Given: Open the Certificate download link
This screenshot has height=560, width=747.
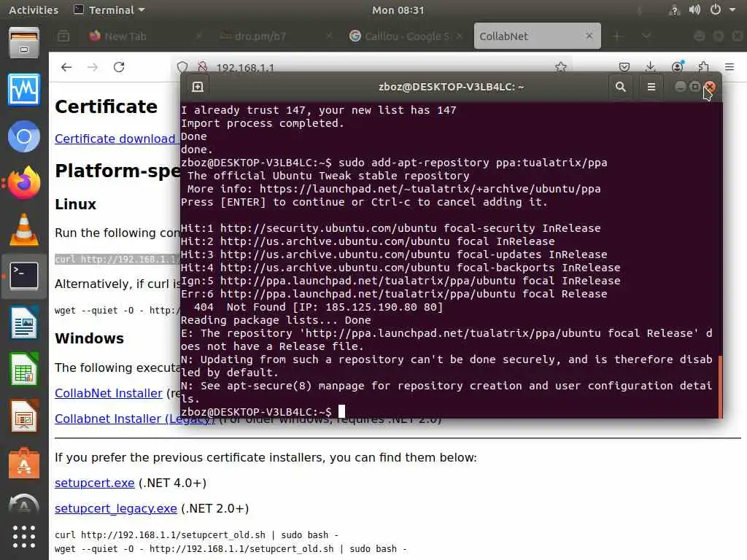Looking at the screenshot, I should point(115,139).
